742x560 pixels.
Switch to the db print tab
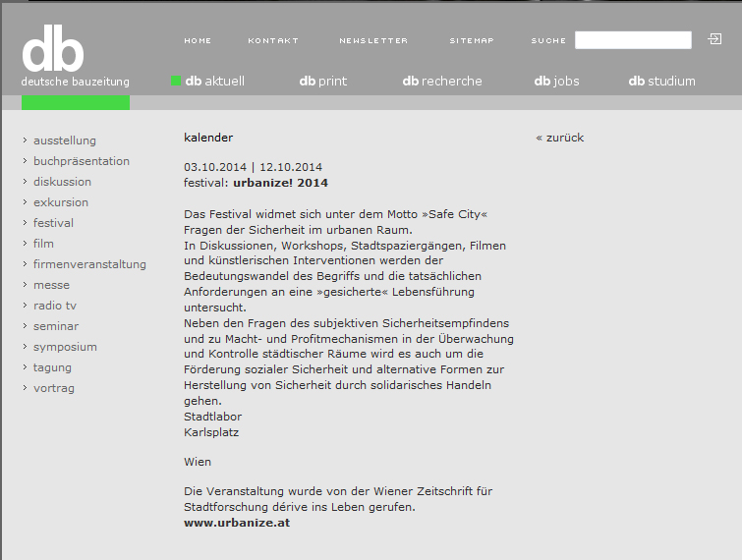323,82
